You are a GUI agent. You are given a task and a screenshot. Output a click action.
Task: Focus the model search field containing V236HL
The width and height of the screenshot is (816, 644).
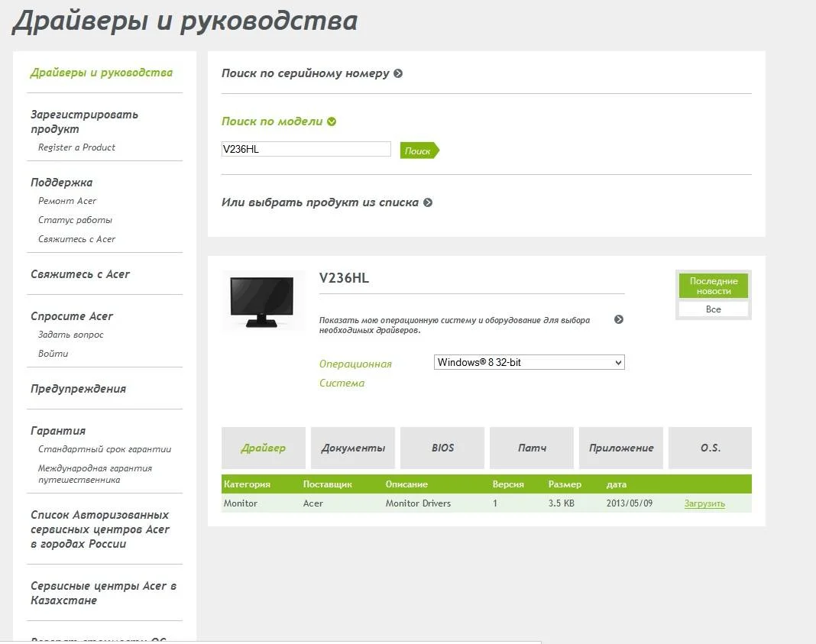tap(306, 149)
